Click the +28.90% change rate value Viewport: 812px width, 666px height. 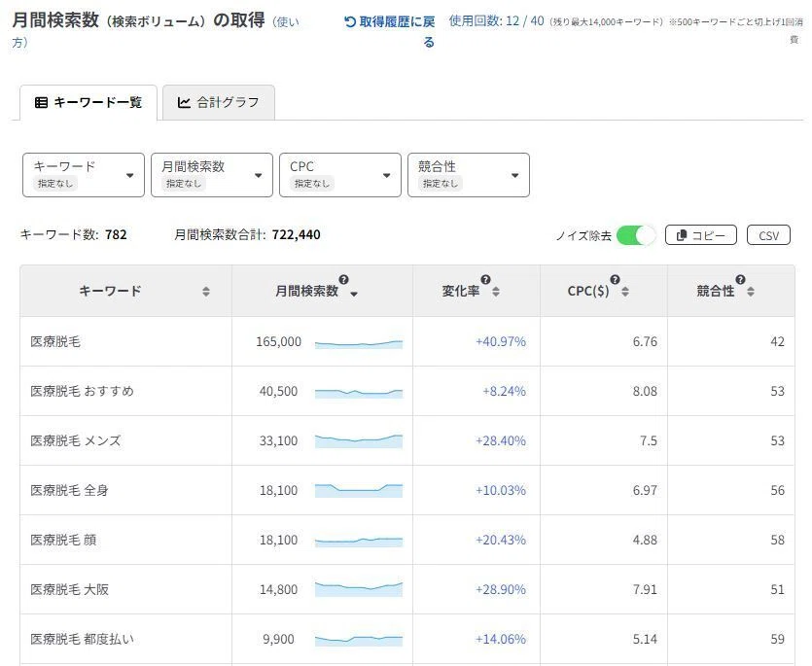pos(500,590)
